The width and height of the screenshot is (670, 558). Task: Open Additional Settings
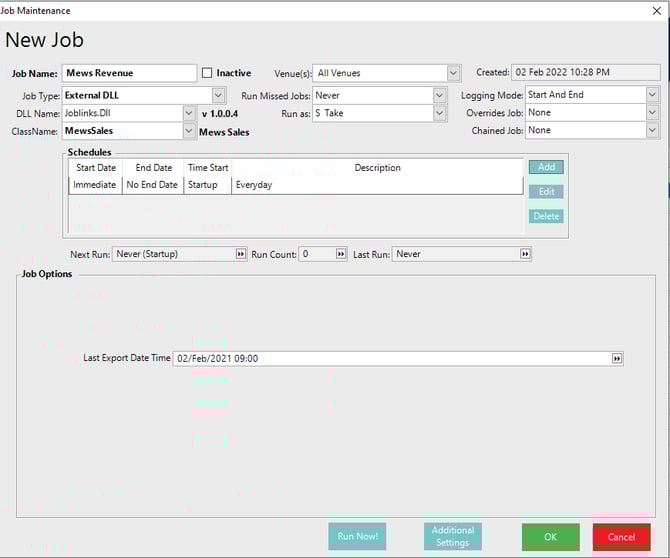[x=452, y=536]
